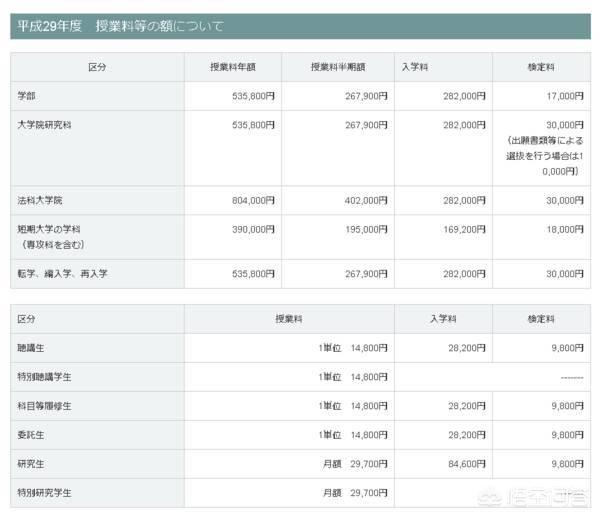Screen dimensions: 600x518
Task: Click the 法科大学院 row label
Action: 40,200
